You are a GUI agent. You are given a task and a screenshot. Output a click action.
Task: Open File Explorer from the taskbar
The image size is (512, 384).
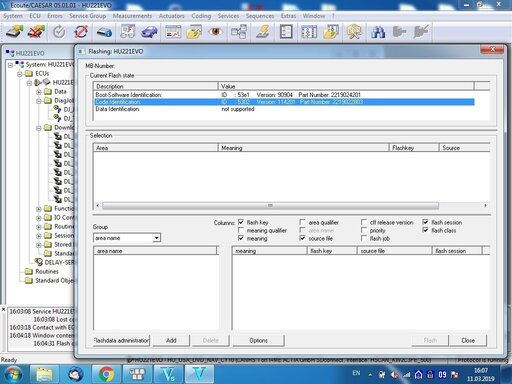[x=44, y=374]
